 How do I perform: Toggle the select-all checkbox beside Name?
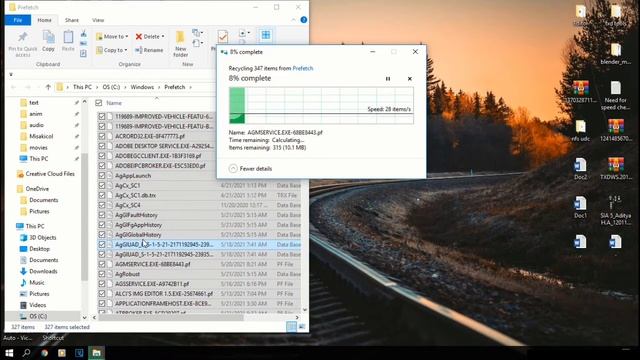98,103
